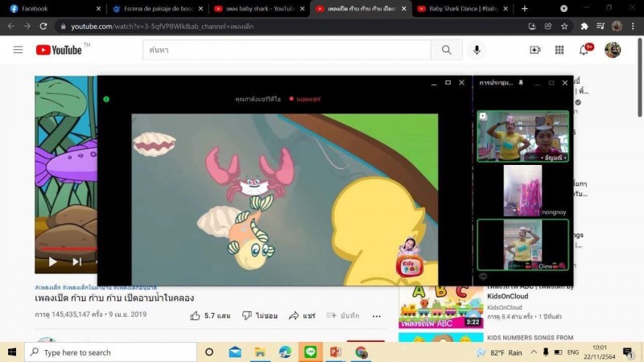Open the YouTube hamburger guide menu
Screen dimensions: 644x362
(x=18, y=50)
